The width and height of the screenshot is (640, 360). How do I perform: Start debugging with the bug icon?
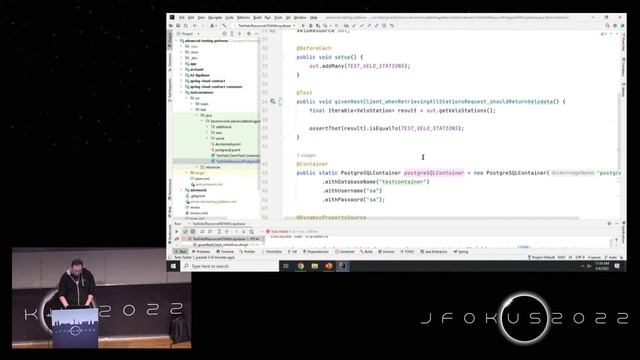point(311,26)
